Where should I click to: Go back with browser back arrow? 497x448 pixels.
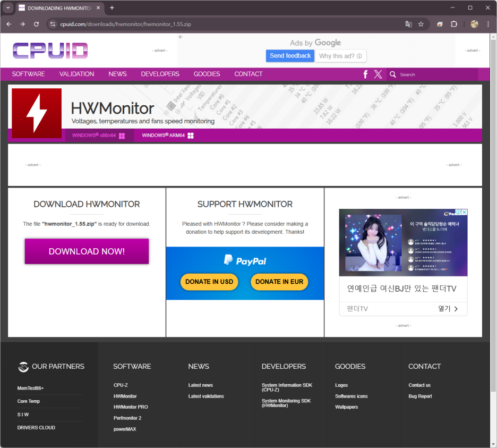pos(9,24)
